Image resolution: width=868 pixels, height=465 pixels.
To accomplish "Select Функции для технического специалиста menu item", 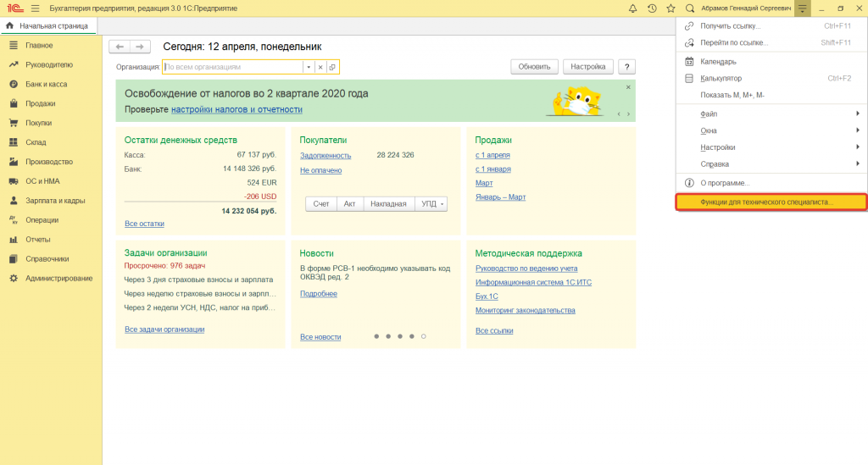I will tap(771, 202).
